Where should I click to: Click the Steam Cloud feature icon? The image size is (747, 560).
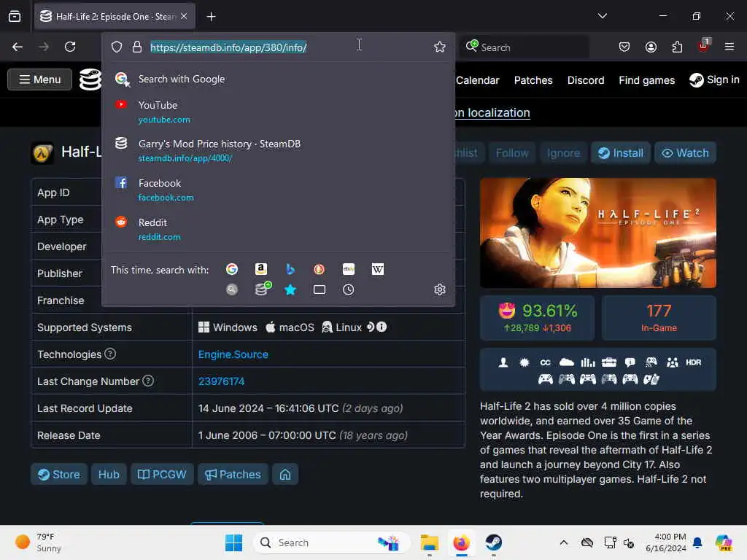click(x=566, y=362)
